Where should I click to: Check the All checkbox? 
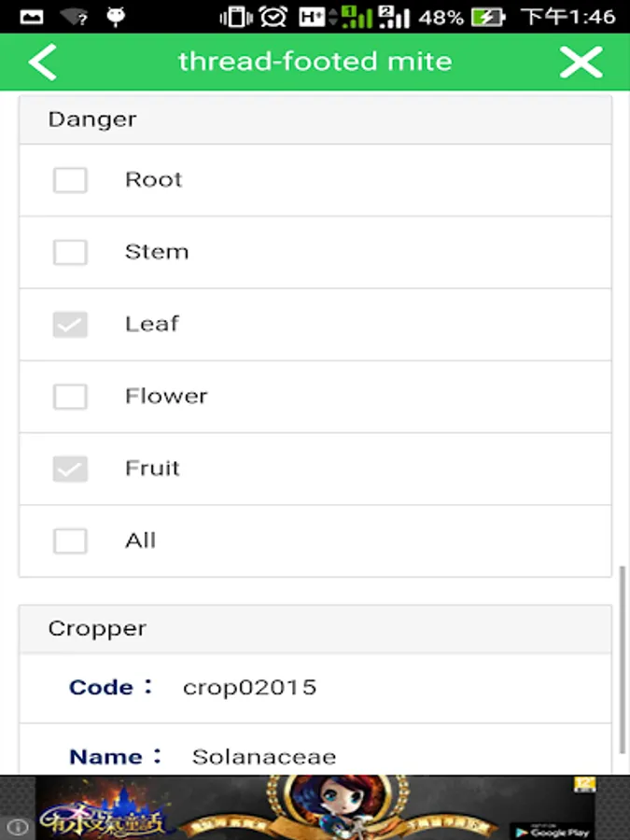click(x=70, y=540)
